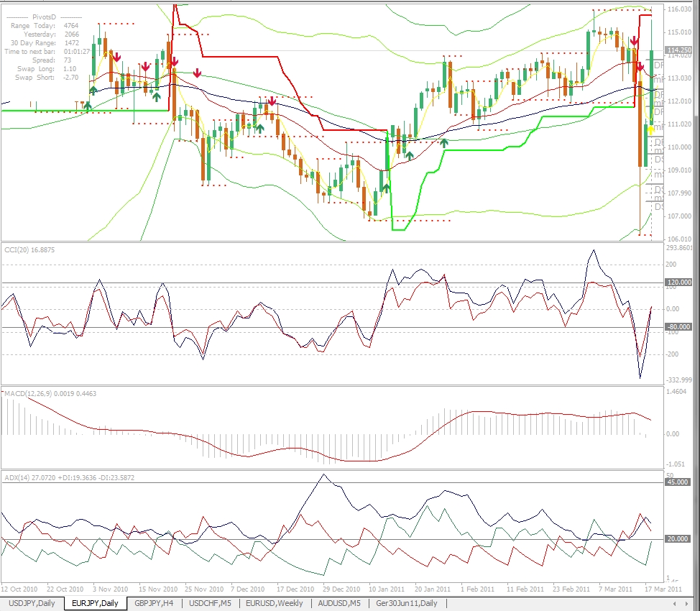
Task: Click the 1.4604 MACD scale maximum
Action: [676, 392]
